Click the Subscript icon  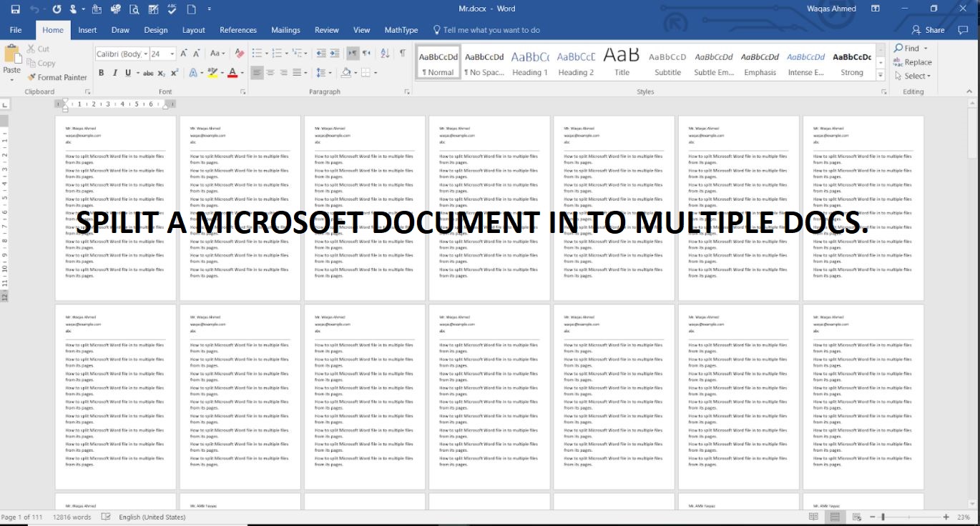pyautogui.click(x=161, y=72)
